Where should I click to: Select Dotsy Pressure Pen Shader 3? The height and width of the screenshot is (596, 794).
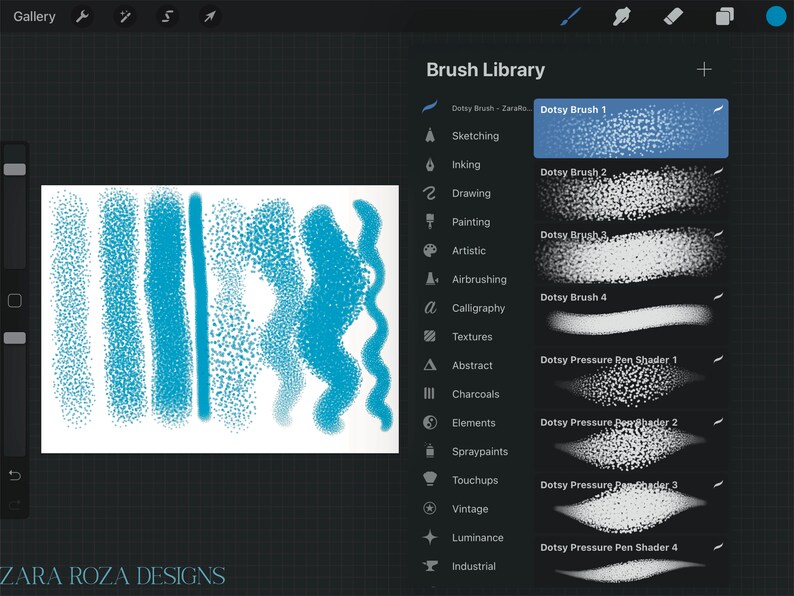click(x=631, y=504)
